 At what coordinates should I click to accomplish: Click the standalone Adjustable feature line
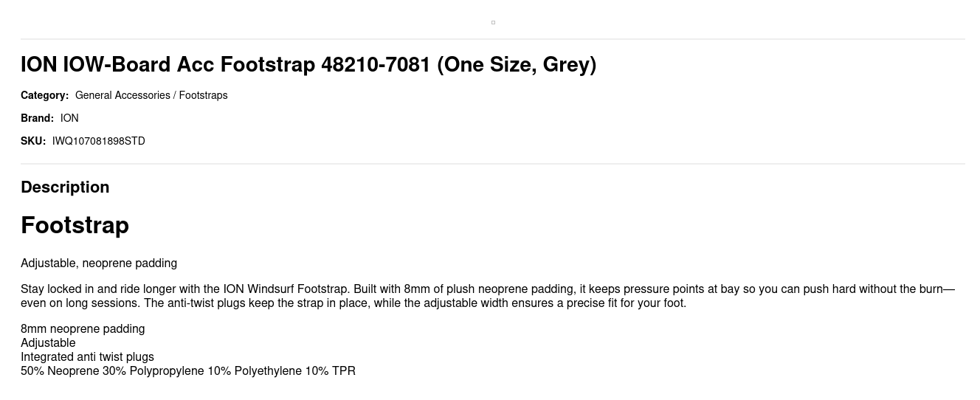[48, 343]
